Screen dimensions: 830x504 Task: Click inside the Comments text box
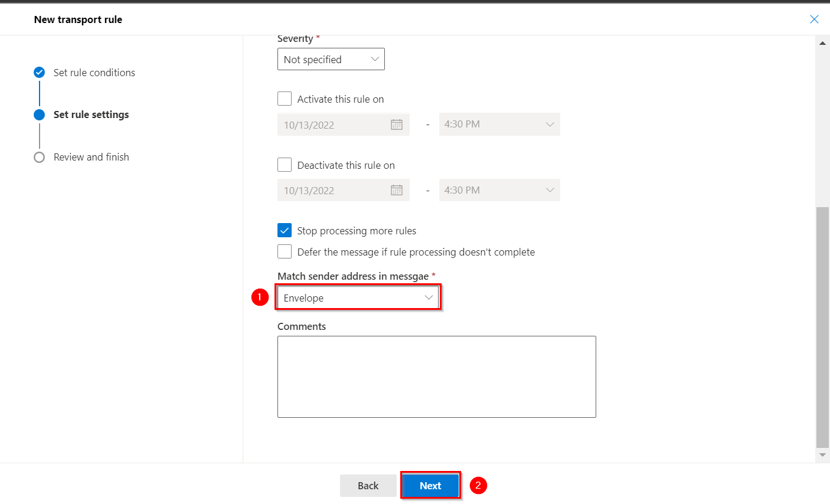[436, 377]
